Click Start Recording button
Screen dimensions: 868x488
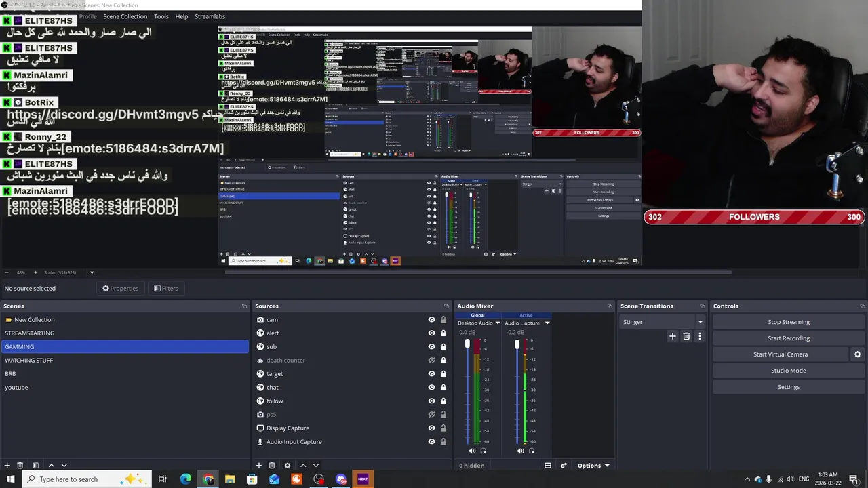tap(789, 338)
